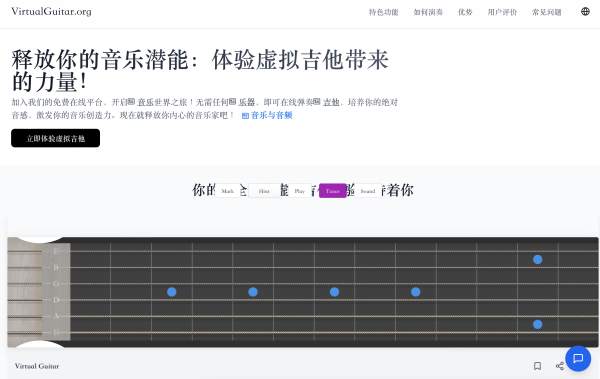Screen dimensions: 600x379
Task: Open the Sound tab
Action: (x=368, y=191)
